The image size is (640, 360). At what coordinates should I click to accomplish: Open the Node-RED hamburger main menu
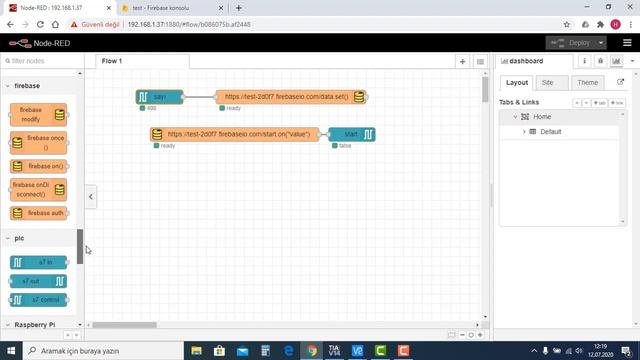(627, 43)
